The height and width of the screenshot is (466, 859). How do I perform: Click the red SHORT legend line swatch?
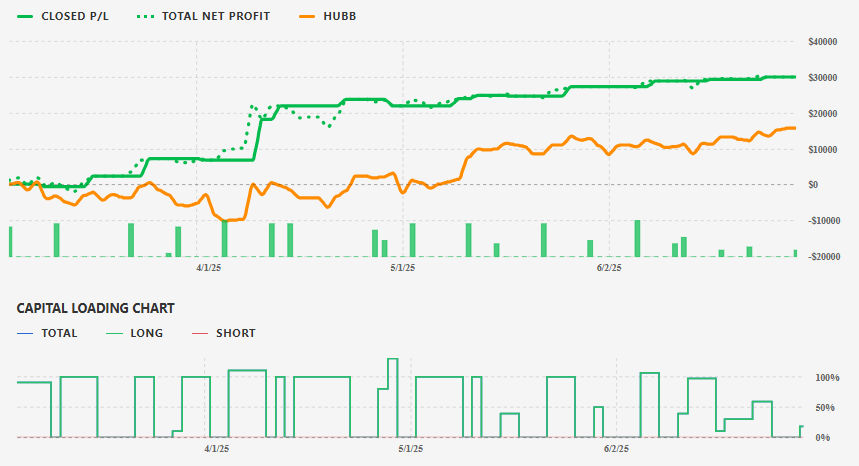(200, 333)
